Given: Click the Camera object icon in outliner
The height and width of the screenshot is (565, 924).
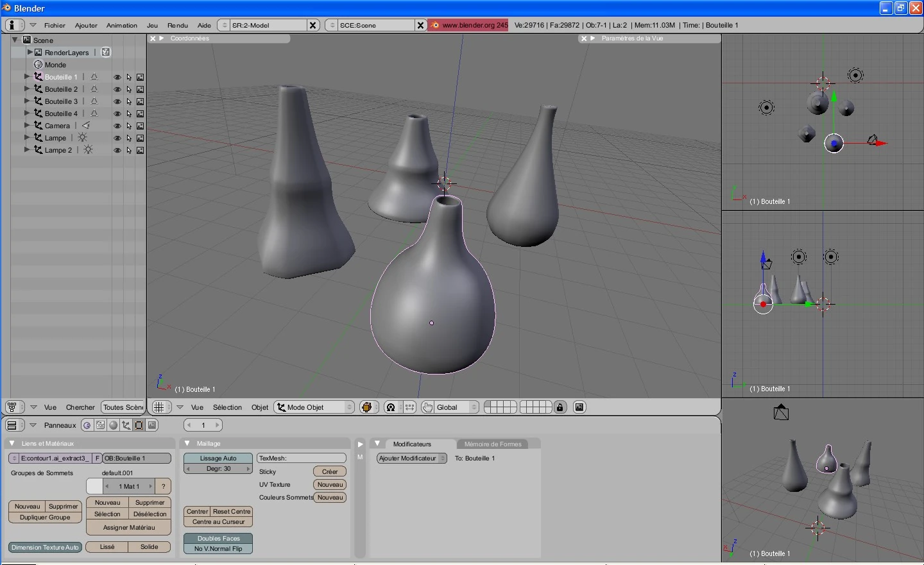Looking at the screenshot, I should tap(38, 126).
